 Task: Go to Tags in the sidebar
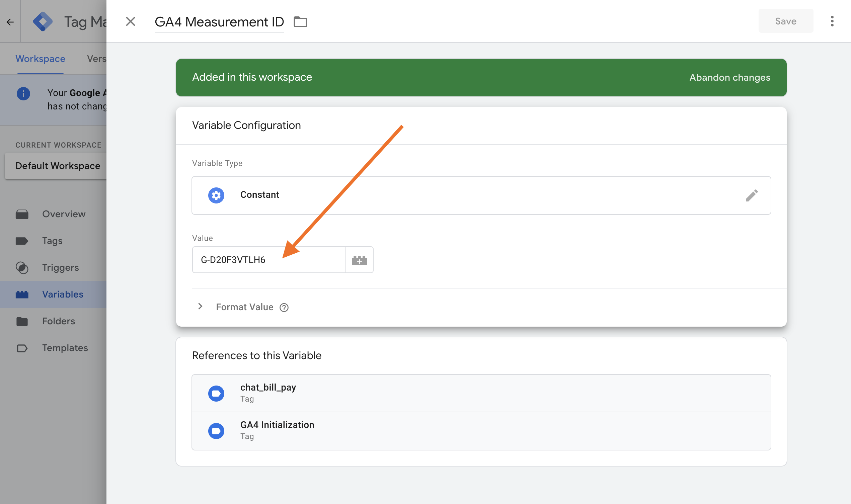(x=52, y=241)
